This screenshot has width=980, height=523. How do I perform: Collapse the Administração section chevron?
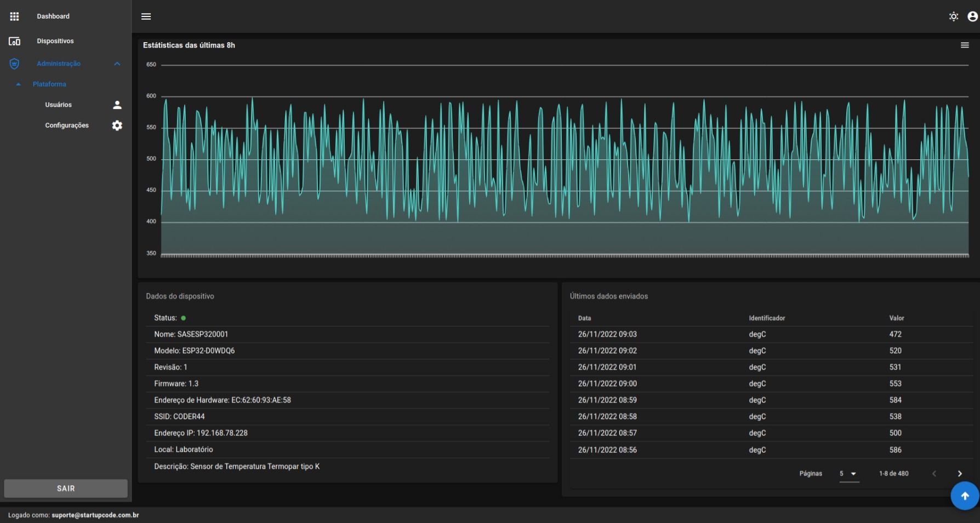tap(117, 64)
